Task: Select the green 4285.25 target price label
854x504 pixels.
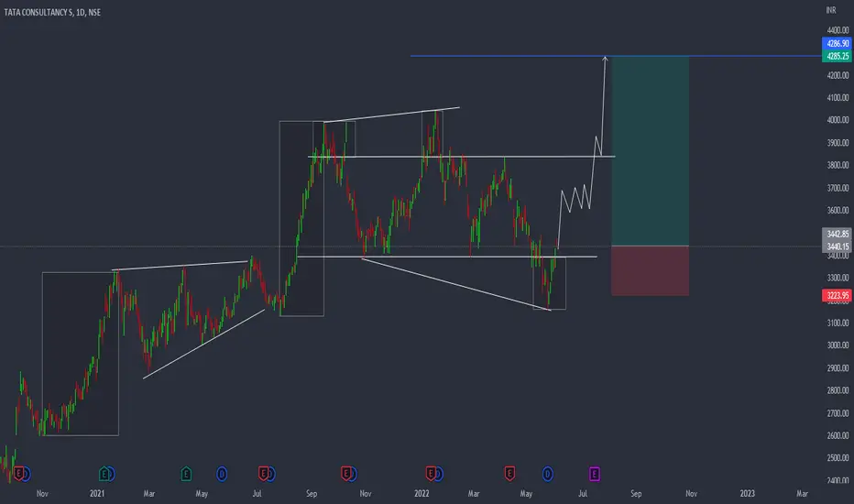Action: [x=838, y=56]
